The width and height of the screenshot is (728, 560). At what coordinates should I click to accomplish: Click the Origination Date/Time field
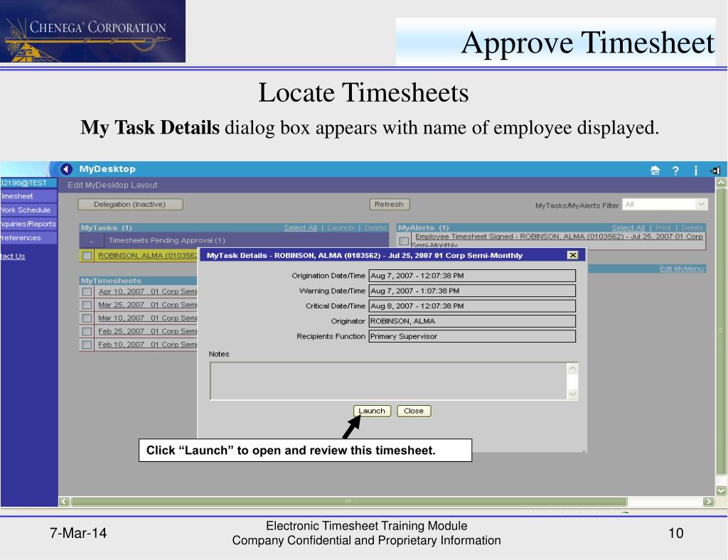(472, 276)
